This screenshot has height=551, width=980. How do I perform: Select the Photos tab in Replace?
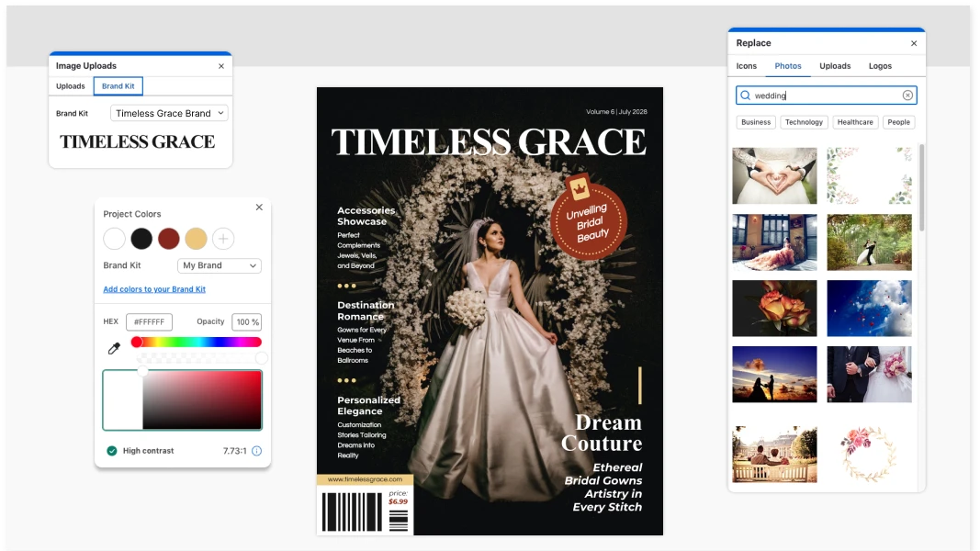[x=788, y=66]
